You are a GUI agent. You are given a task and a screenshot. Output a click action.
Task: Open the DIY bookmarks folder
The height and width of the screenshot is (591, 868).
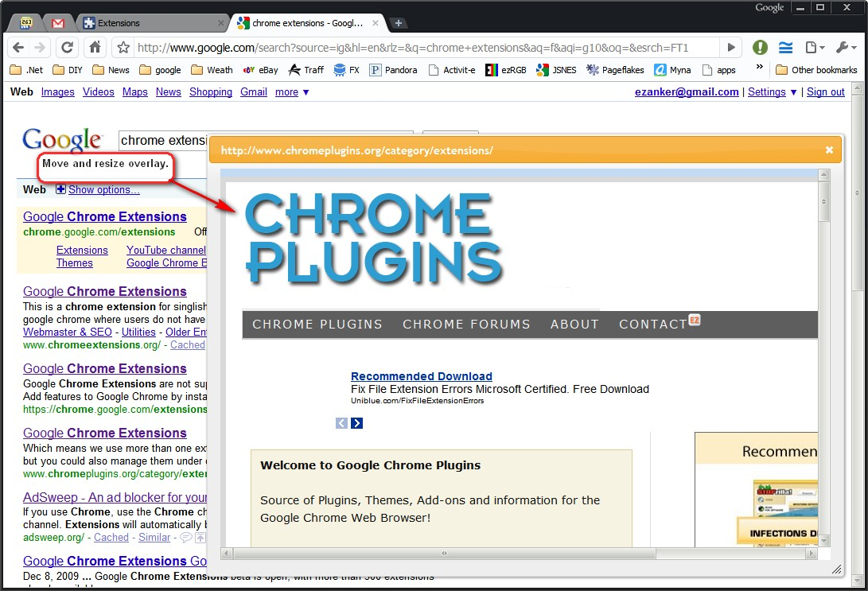click(68, 70)
